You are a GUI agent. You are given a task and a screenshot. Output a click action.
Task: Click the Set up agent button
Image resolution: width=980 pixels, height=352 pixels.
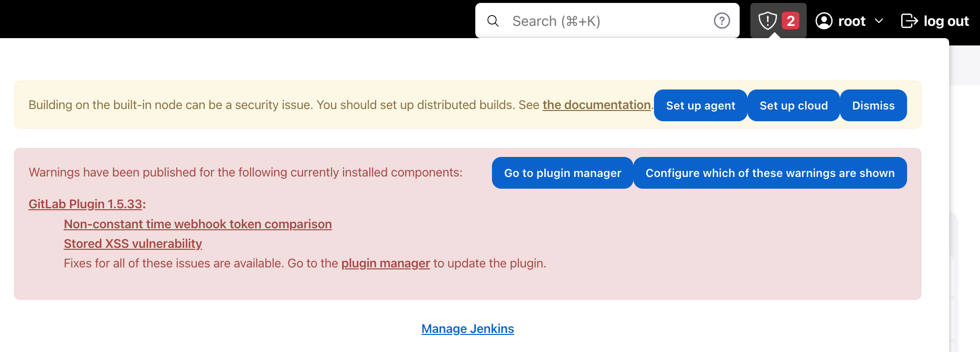700,105
